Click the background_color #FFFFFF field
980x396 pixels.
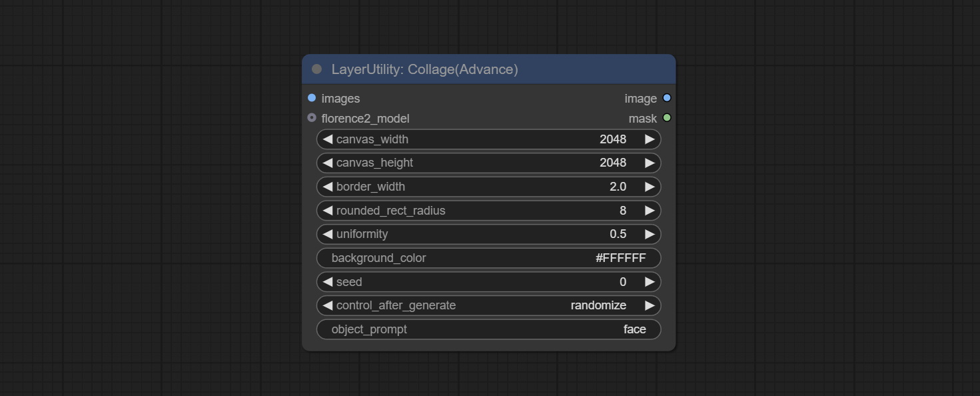488,258
